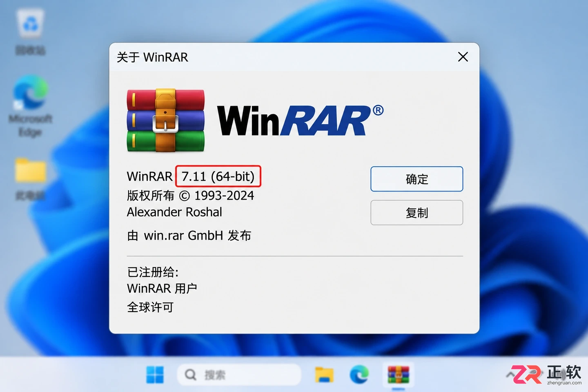Viewport: 588px width, 392px height.
Task: Click the WinRAR wordmark logo
Action: [301, 120]
